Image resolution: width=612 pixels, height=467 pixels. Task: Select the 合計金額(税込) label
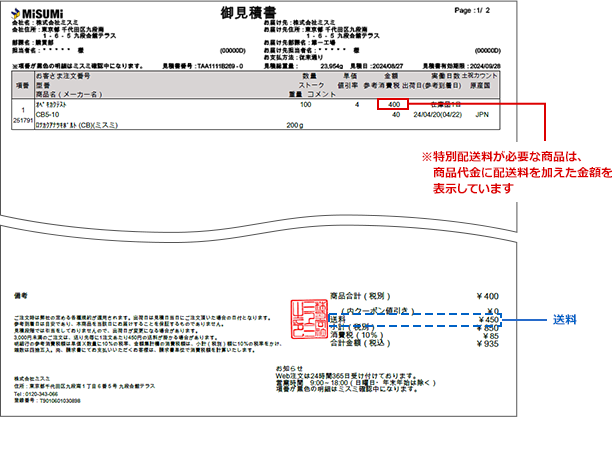[x=360, y=343]
